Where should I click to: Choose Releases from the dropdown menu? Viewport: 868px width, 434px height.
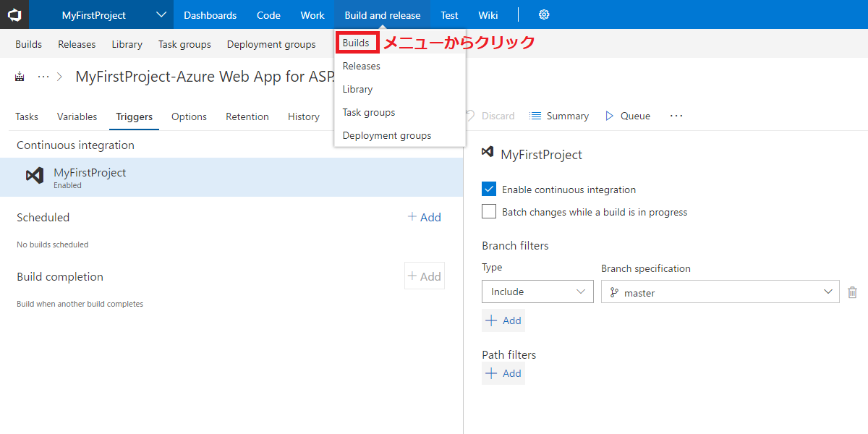361,66
